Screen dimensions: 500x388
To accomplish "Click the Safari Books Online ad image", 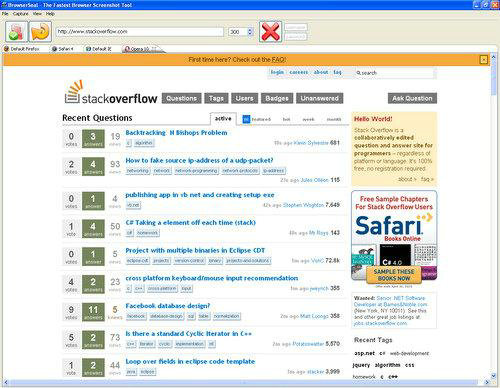I will pos(394,239).
